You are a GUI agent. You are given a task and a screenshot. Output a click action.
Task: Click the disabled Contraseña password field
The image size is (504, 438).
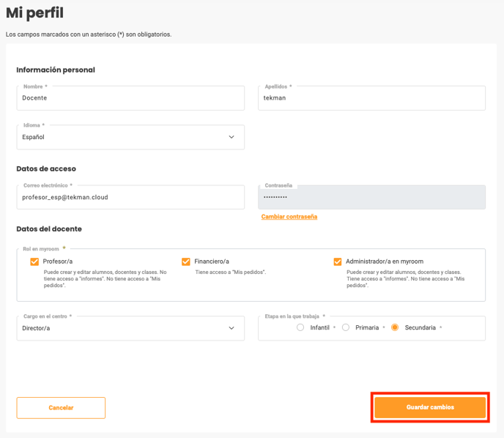(x=371, y=197)
